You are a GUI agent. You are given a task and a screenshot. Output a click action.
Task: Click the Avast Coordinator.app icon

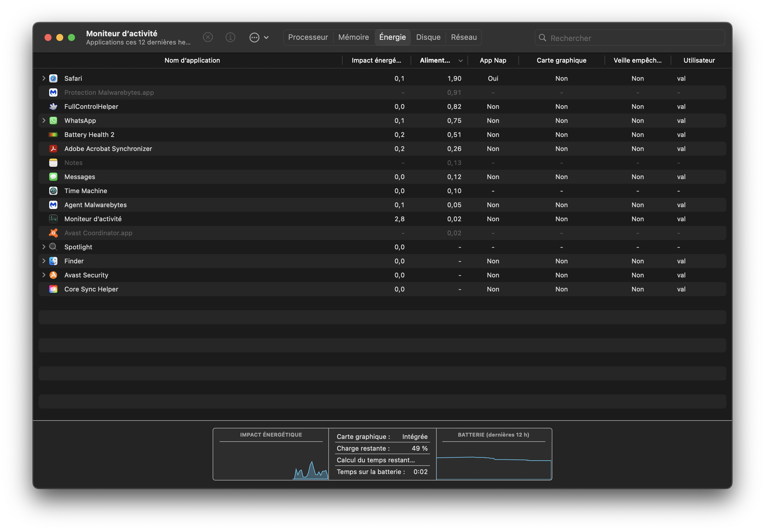coord(53,233)
